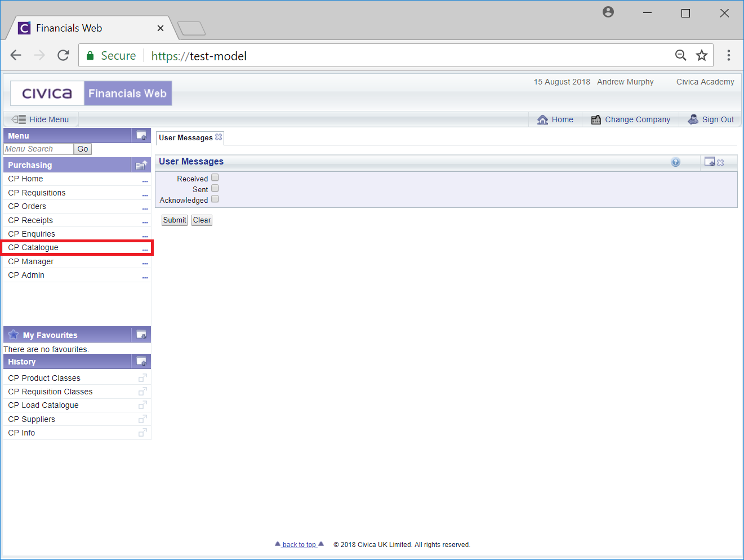Viewport: 744px width, 560px height.
Task: Click the Home house icon
Action: point(542,119)
